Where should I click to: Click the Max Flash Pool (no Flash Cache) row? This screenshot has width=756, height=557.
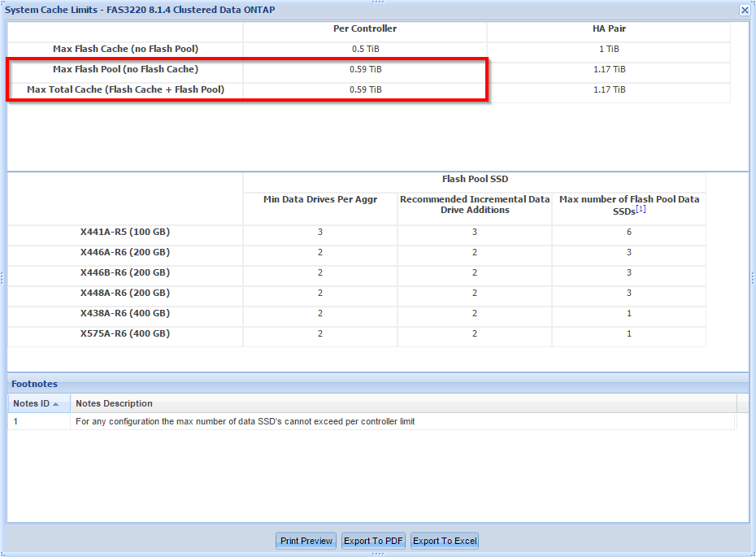pos(125,69)
